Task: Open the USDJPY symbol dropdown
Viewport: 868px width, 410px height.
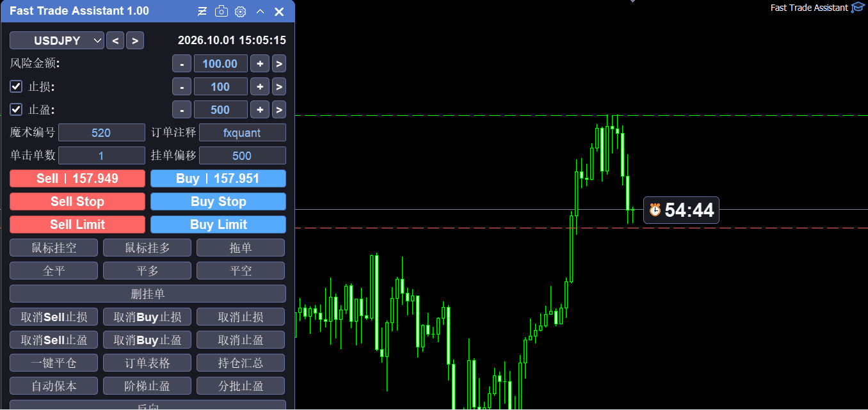Action: pos(57,41)
